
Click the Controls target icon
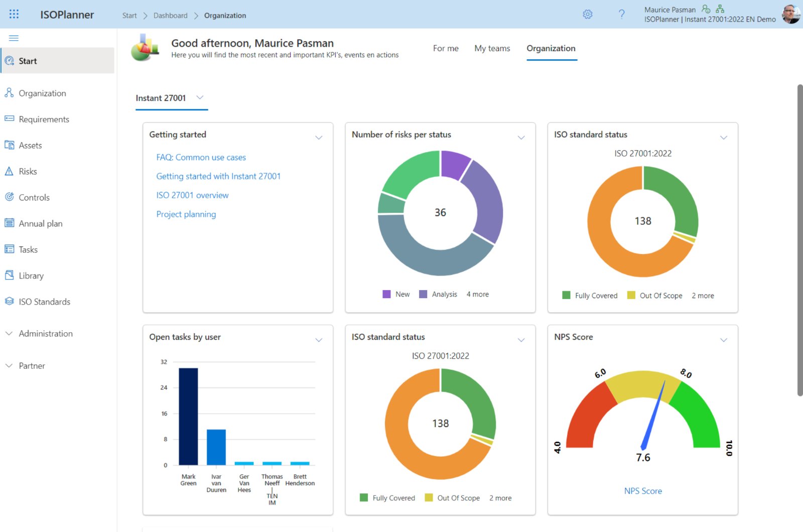click(x=9, y=197)
